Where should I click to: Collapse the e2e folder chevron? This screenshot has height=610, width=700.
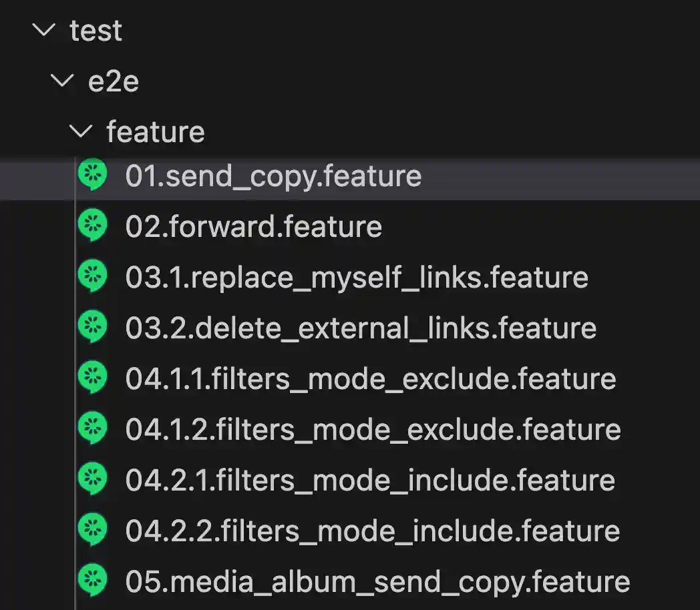[63, 81]
